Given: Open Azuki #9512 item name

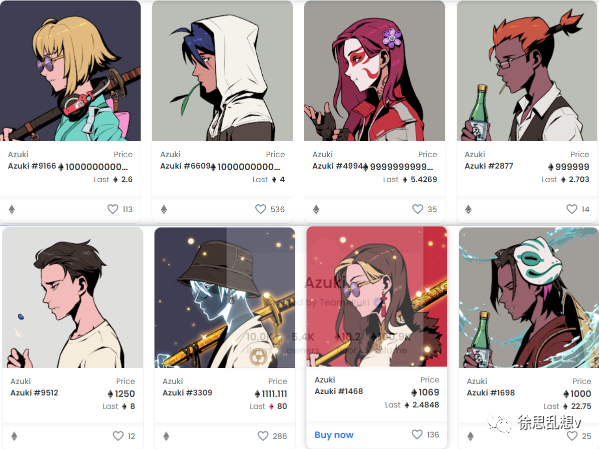Looking at the screenshot, I should pos(34,393).
